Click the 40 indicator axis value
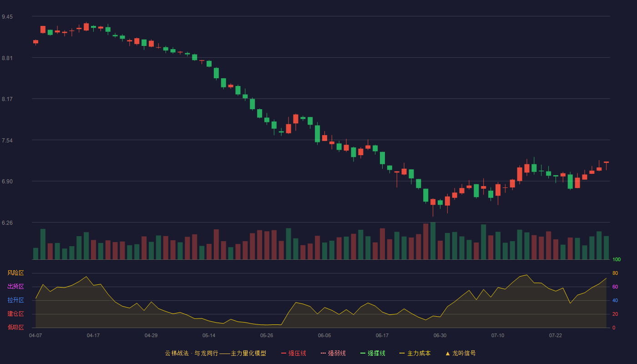637x364 pixels. pos(615,300)
